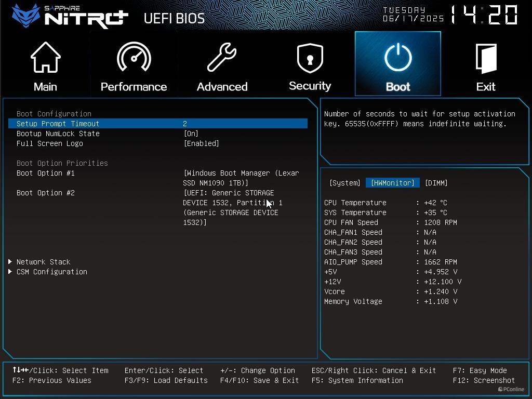Click F4/F10: Save & Exit hint
532x399 pixels.
tap(260, 380)
